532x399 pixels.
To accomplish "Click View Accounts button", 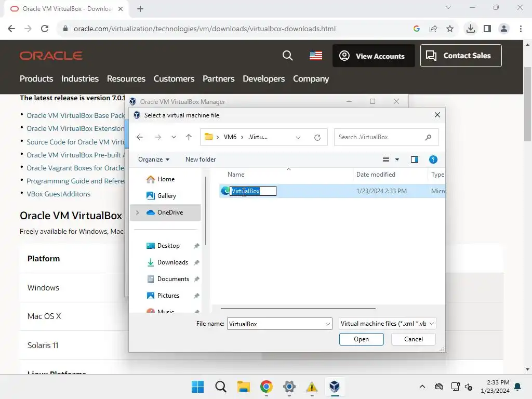I will tap(374, 56).
